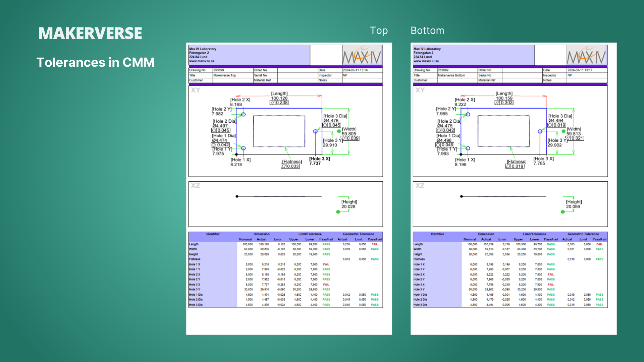Image resolution: width=644 pixels, height=362 pixels.
Task: Open www.maxiv.lu.se link in Top report header
Action: [202, 61]
